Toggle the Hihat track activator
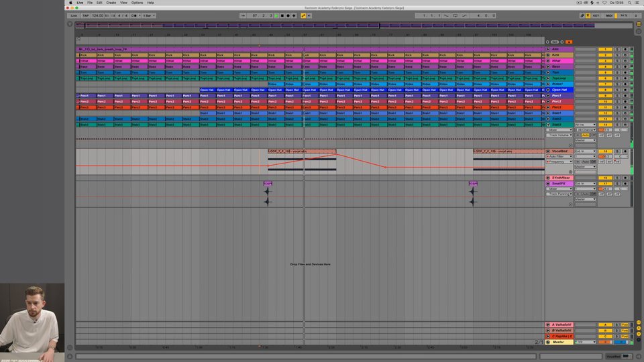This screenshot has width=644, height=362. click(x=605, y=61)
